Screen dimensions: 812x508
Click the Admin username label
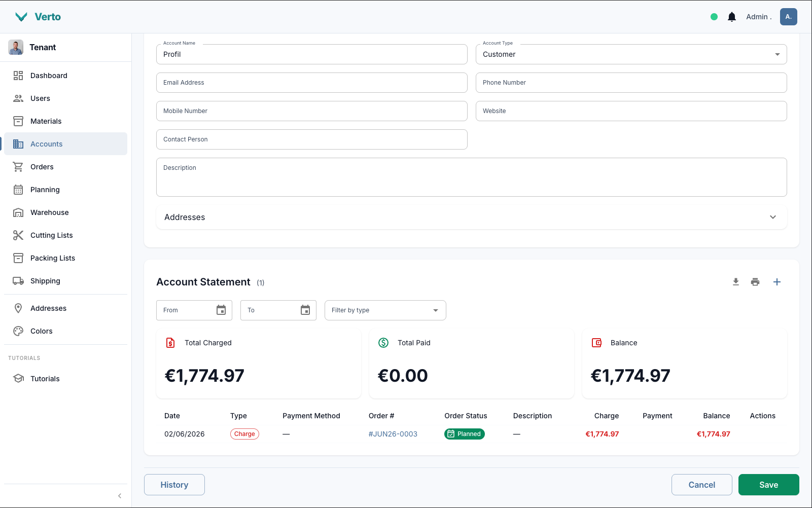(x=759, y=17)
